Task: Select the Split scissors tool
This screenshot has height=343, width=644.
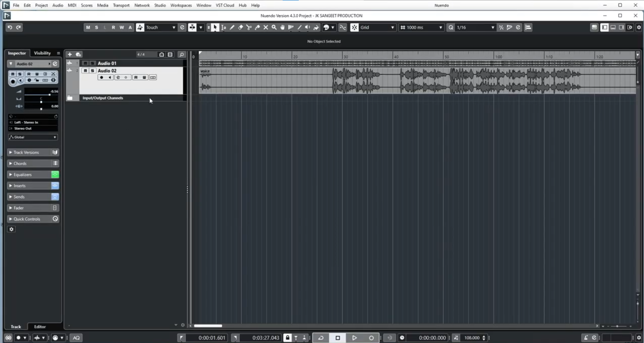Action: pyautogui.click(x=249, y=28)
